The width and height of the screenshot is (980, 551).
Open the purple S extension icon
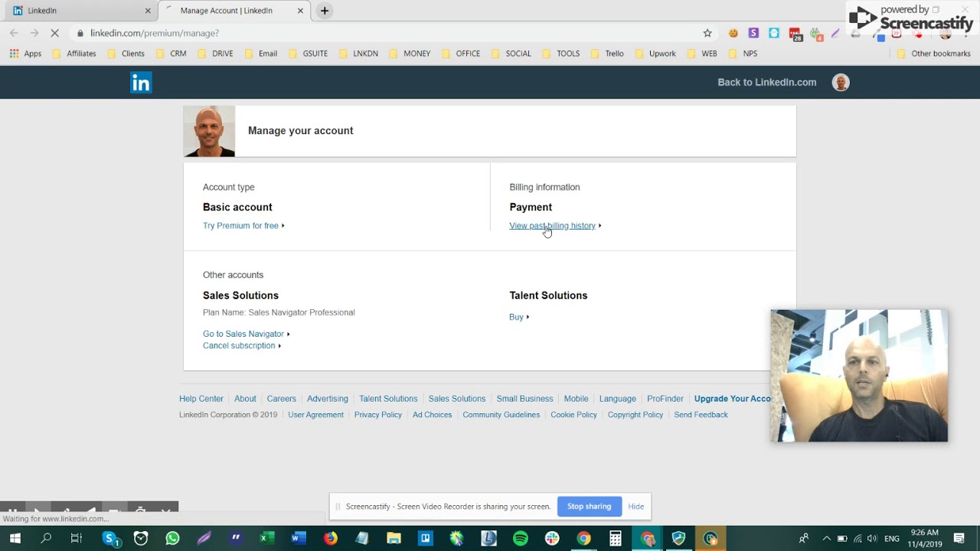[753, 33]
